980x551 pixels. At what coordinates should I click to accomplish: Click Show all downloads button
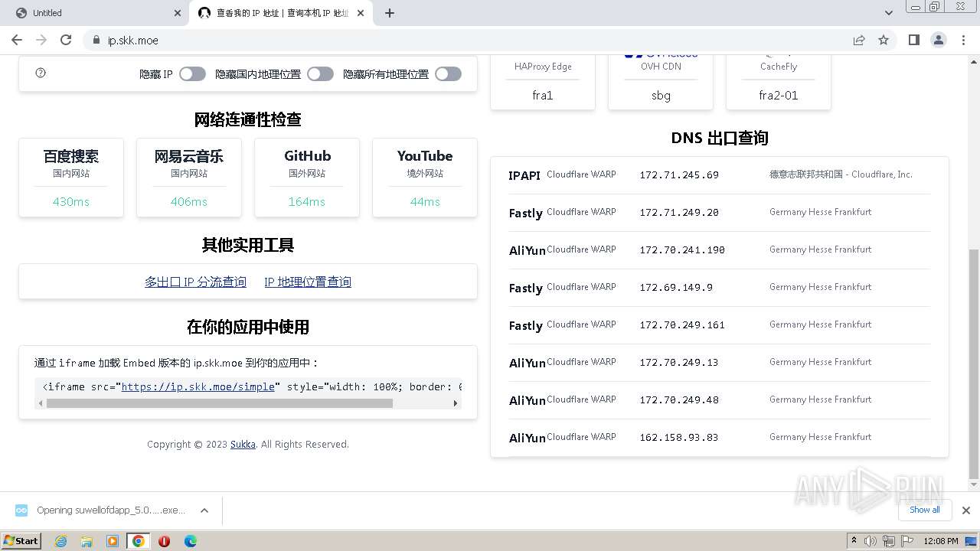[925, 510]
